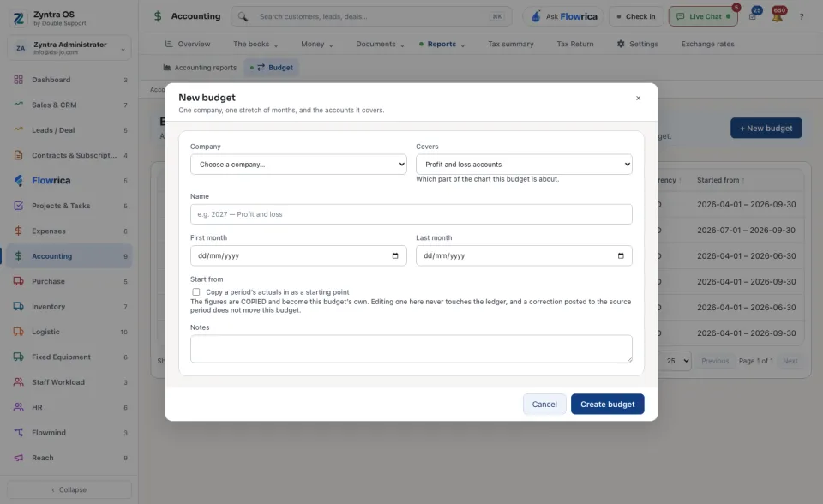Sort by Started from column header
Image resolution: width=823 pixels, height=504 pixels.
[721, 180]
